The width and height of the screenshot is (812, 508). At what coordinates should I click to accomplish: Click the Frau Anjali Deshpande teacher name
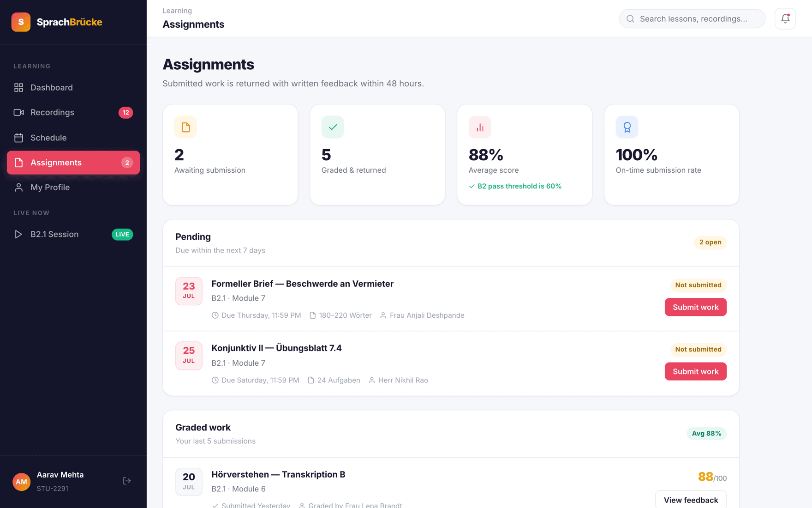[427, 315]
